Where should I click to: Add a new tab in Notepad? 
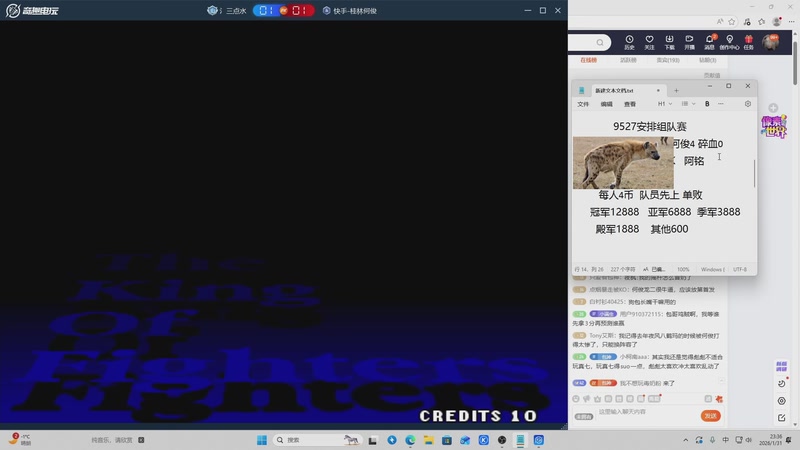tap(676, 90)
